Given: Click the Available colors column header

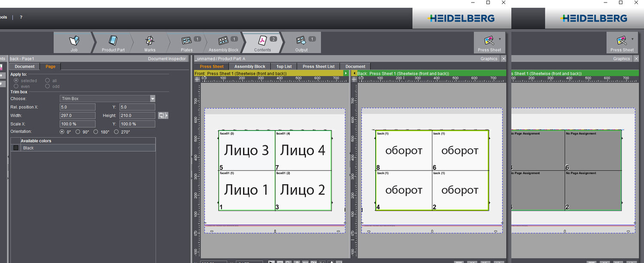Looking at the screenshot, I should pos(88,141).
